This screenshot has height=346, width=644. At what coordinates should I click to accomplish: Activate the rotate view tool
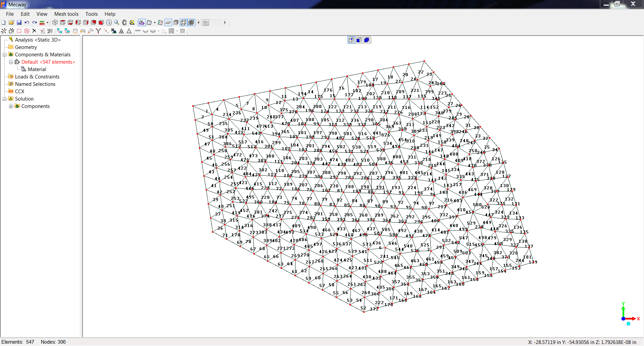pyautogui.click(x=124, y=22)
